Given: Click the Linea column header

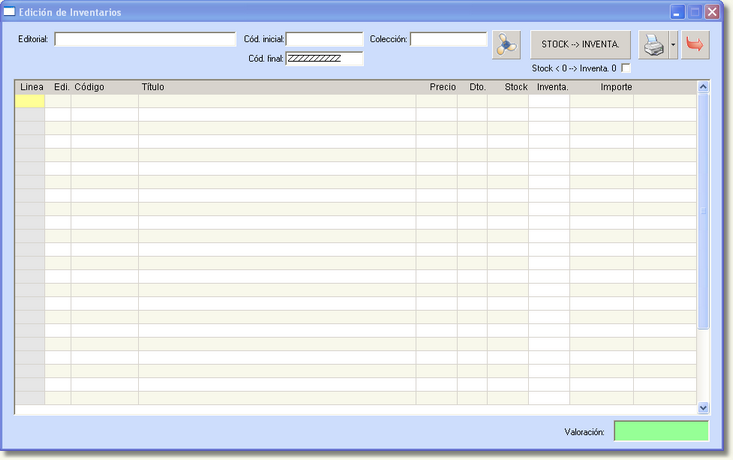Looking at the screenshot, I should point(30,87).
